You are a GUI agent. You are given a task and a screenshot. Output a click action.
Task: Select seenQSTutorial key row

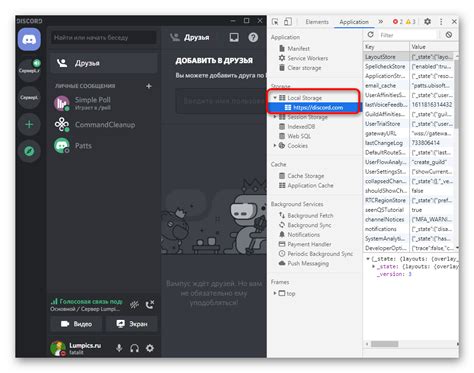click(409, 210)
